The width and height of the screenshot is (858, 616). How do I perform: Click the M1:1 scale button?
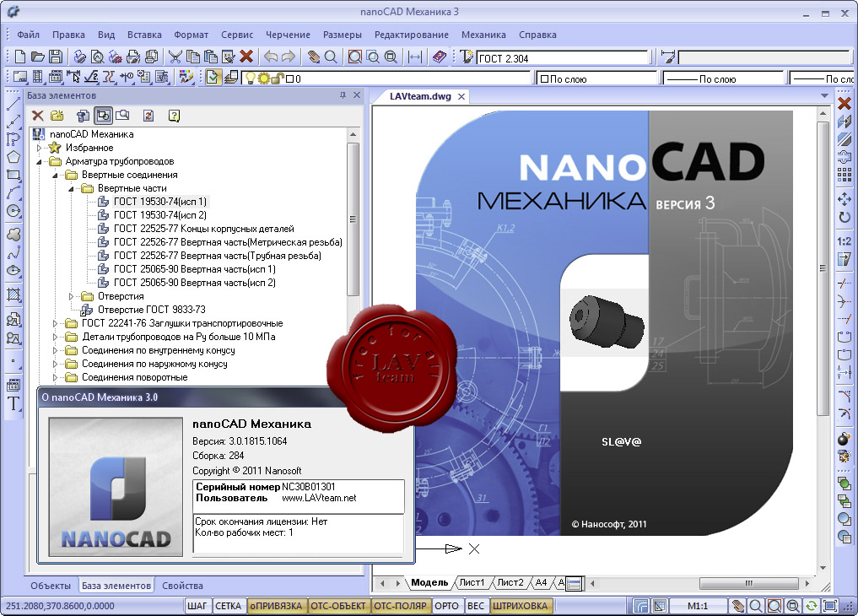tap(698, 606)
